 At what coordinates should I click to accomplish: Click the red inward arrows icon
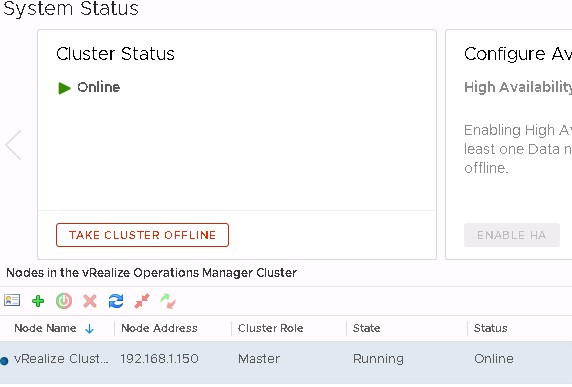142,301
